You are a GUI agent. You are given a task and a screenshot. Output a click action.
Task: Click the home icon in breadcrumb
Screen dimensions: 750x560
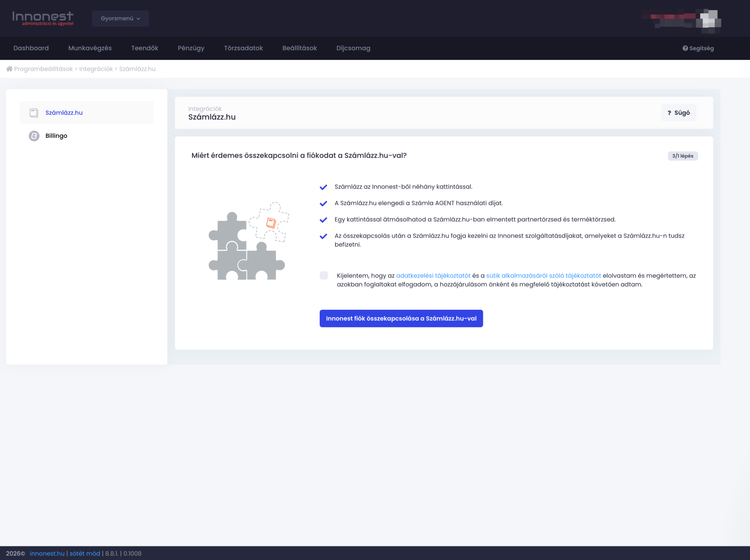coord(9,69)
